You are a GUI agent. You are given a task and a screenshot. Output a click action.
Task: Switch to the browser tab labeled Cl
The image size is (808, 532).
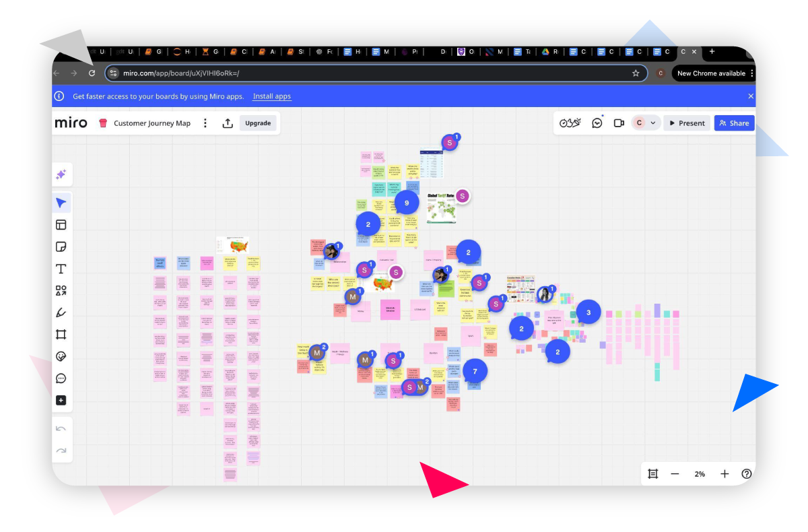click(239, 52)
